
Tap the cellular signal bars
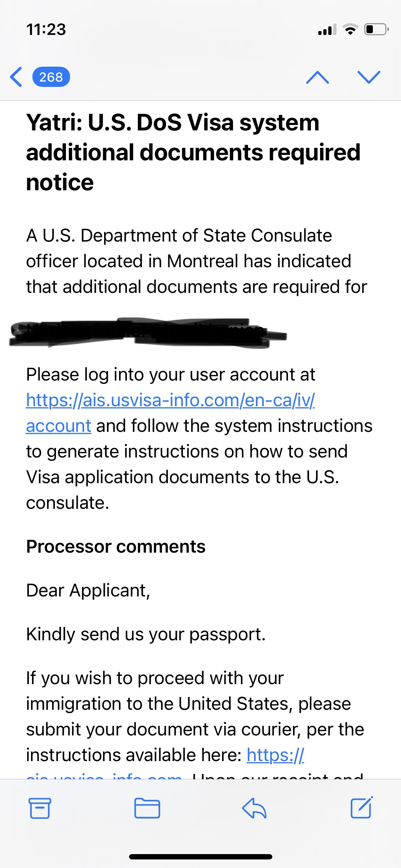[x=327, y=30]
